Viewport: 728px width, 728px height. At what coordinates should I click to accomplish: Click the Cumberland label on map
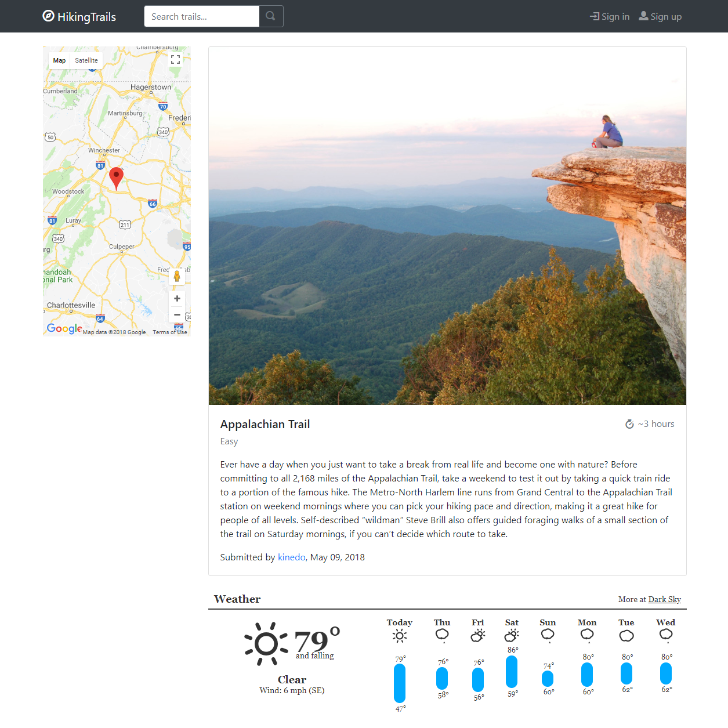tap(60, 91)
